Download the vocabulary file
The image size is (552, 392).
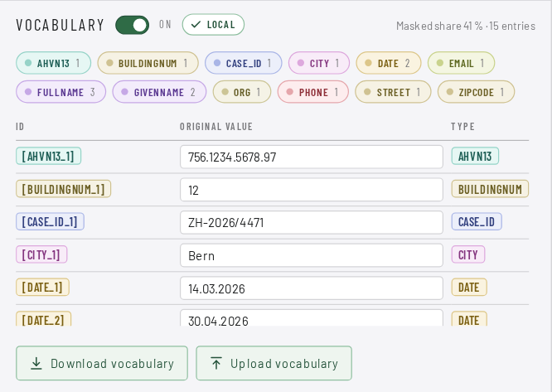tap(102, 363)
